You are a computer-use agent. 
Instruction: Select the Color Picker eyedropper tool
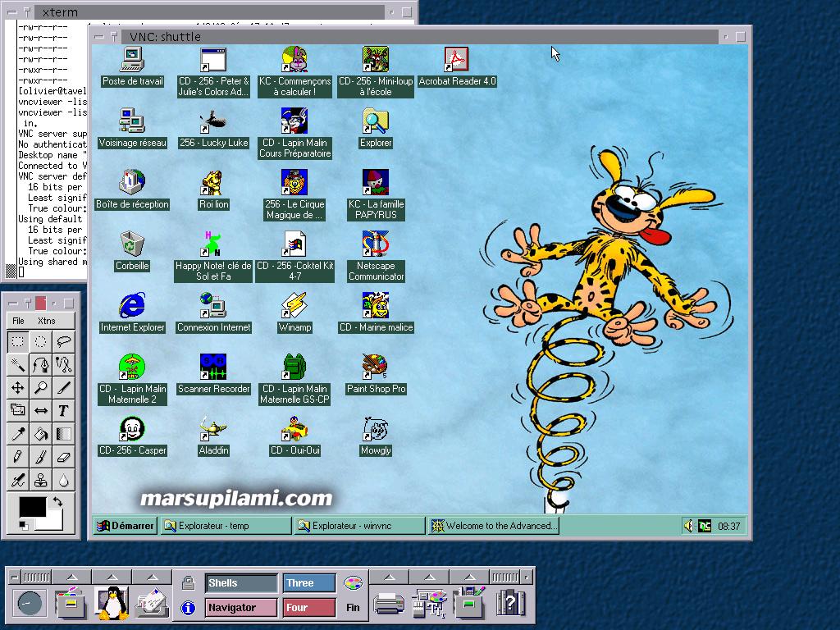pyautogui.click(x=18, y=434)
